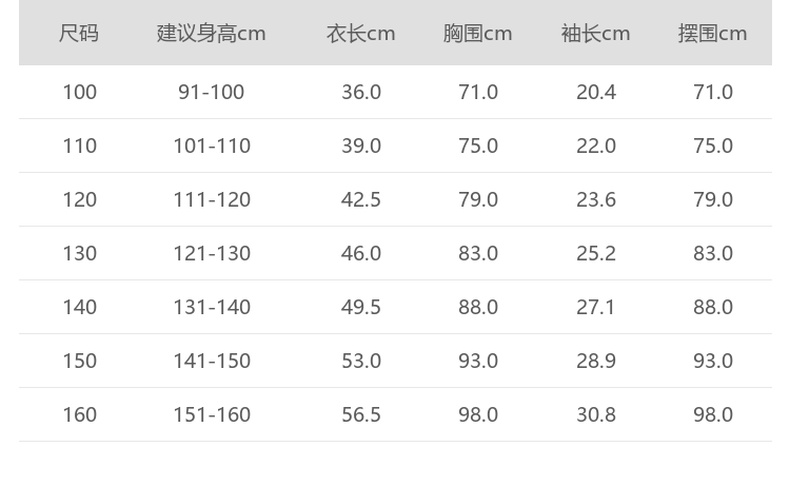Click size 100 in the 尺码 column
This screenshot has height=485, width=790.
click(x=79, y=93)
